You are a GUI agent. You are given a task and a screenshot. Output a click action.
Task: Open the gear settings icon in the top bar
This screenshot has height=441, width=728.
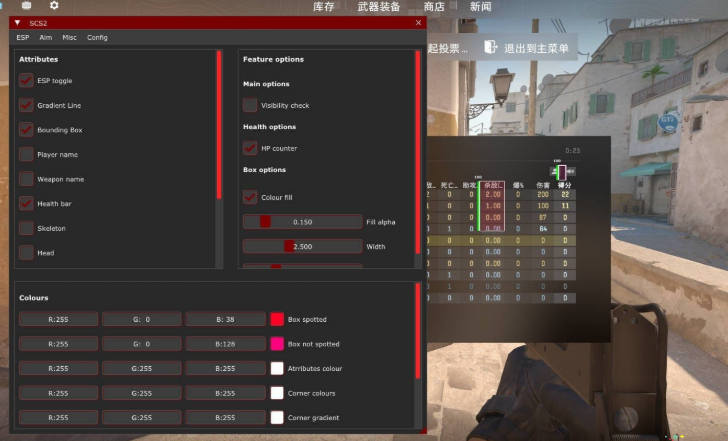click(54, 6)
